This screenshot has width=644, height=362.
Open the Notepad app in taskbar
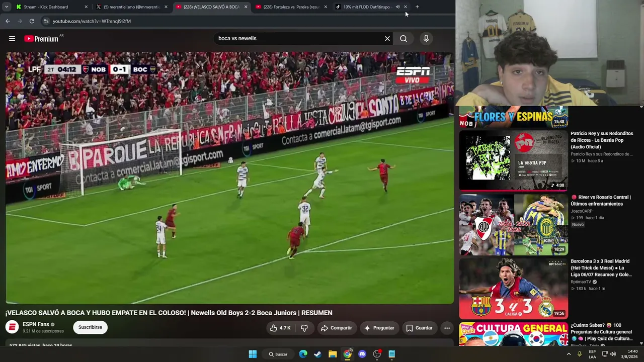(391, 354)
